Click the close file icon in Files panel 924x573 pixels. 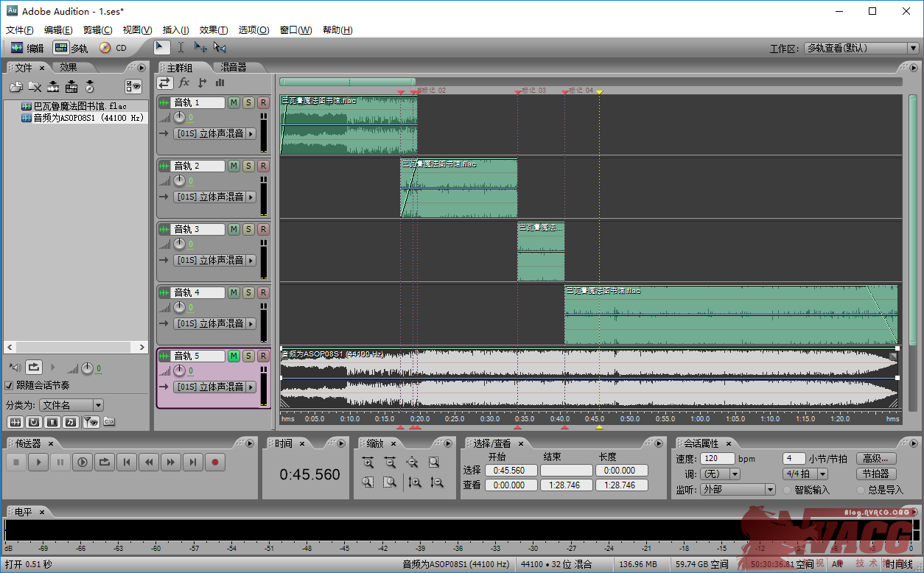coord(34,86)
